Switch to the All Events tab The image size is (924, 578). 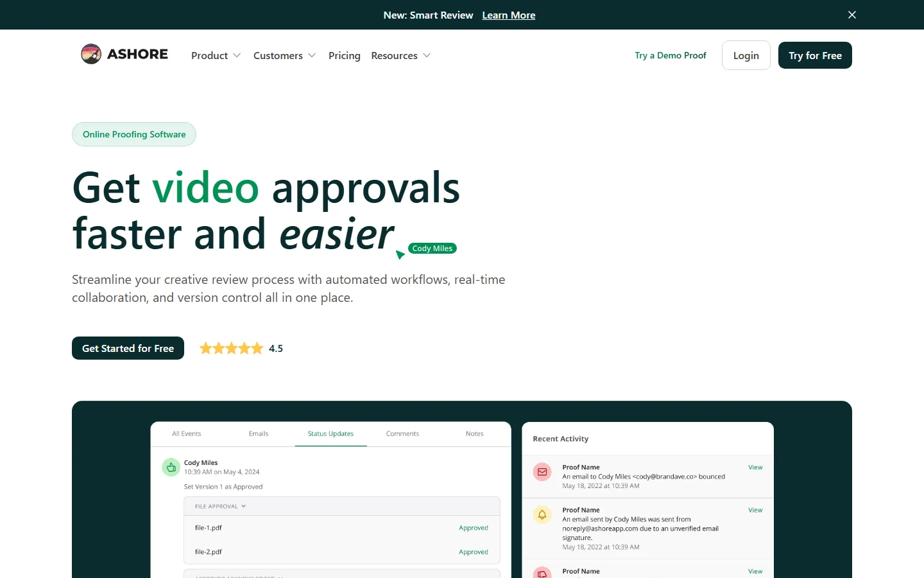[x=187, y=433]
